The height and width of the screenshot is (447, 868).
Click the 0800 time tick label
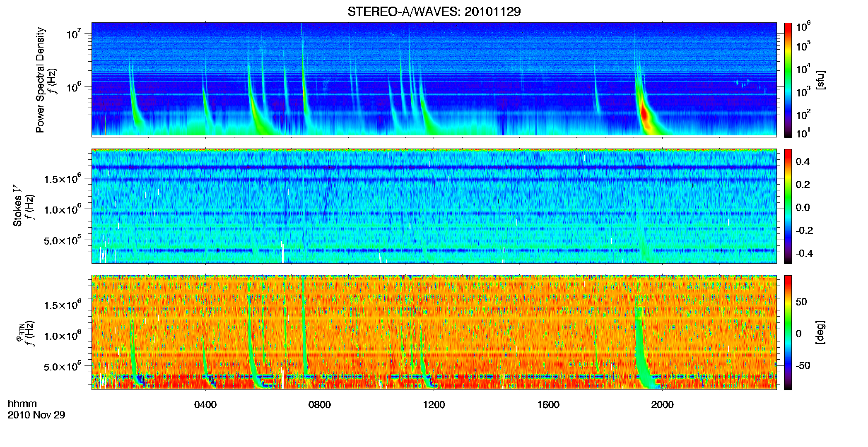(320, 405)
